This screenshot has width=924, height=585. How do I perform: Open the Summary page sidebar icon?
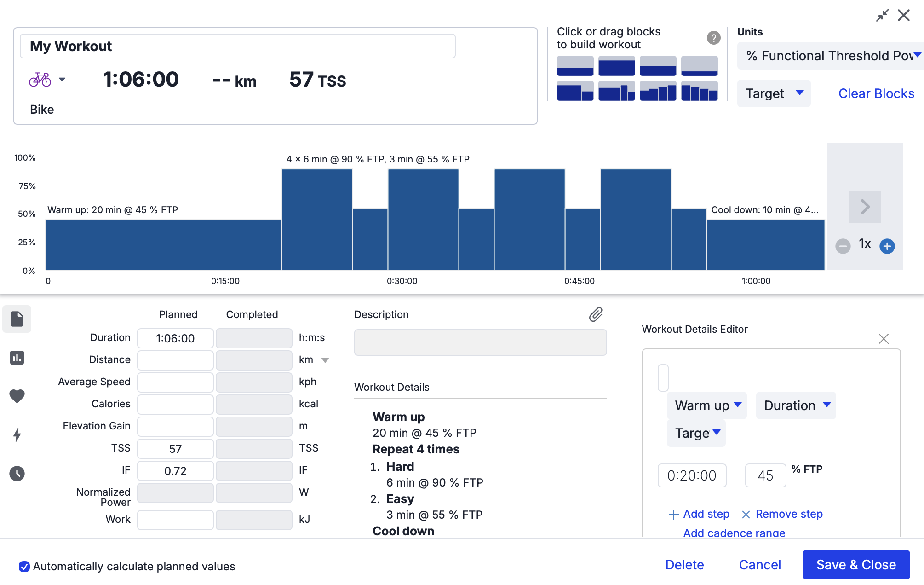tap(17, 319)
